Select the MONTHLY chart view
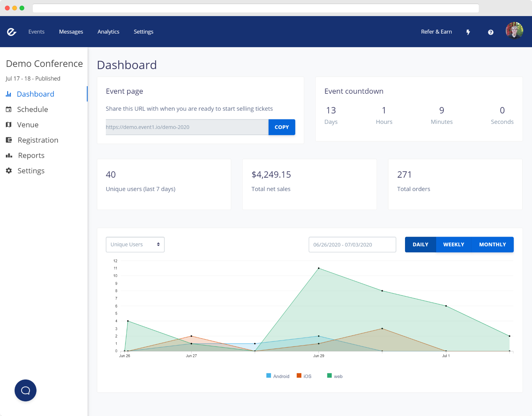This screenshot has width=532, height=416. pyautogui.click(x=493, y=244)
